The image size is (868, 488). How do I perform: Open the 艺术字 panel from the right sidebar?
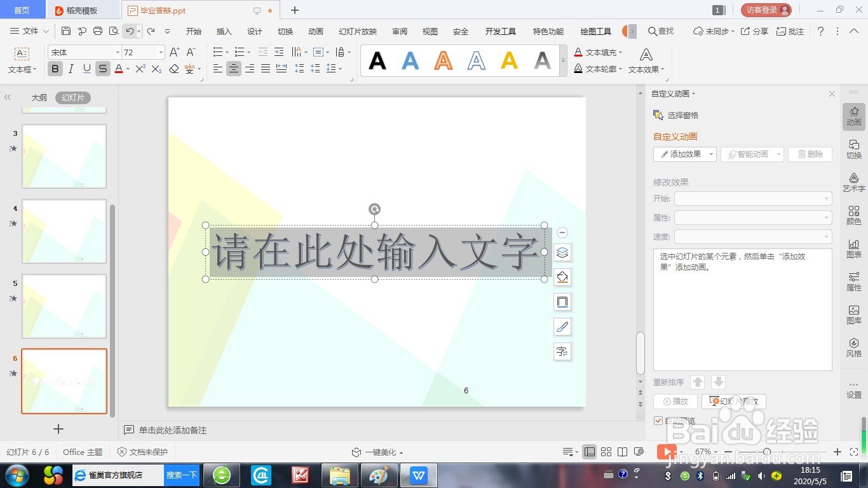coord(854,182)
